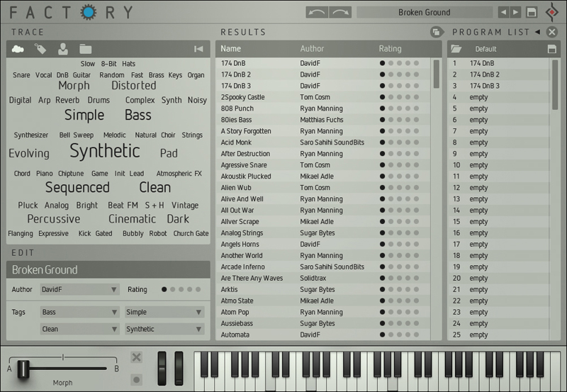Click the X button beside keyboard
Screen dimensions: 567x392
(x=136, y=357)
